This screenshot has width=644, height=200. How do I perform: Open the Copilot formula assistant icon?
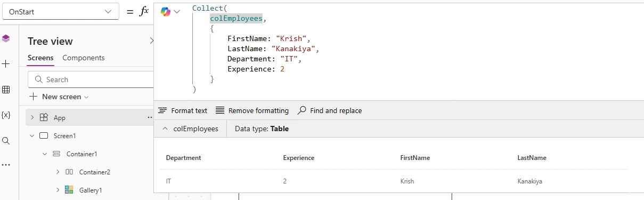[166, 11]
